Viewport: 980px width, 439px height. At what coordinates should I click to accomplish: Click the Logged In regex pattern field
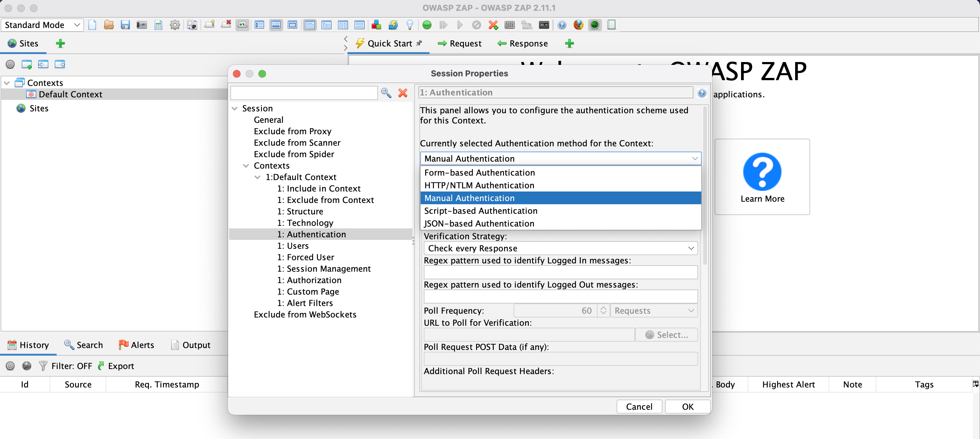pyautogui.click(x=560, y=272)
